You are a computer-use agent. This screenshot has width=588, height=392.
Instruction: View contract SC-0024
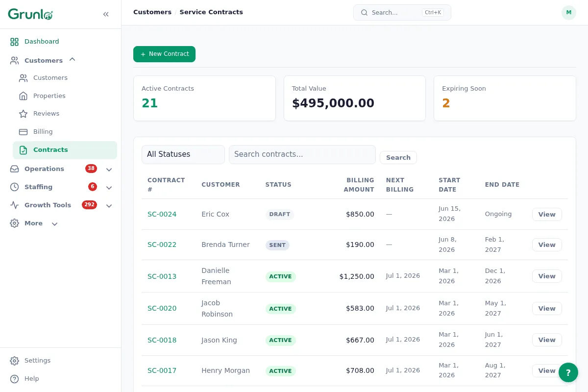[547, 214]
